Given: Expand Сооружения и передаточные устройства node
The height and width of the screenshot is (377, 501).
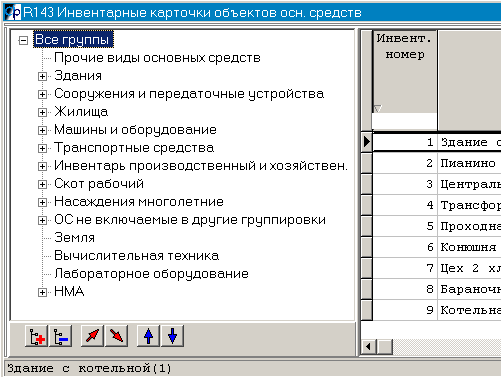Looking at the screenshot, I should tap(42, 94).
